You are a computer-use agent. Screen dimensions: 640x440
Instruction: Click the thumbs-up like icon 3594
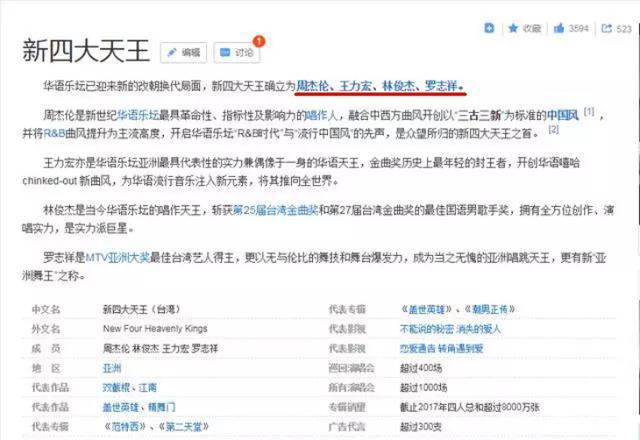click(559, 28)
